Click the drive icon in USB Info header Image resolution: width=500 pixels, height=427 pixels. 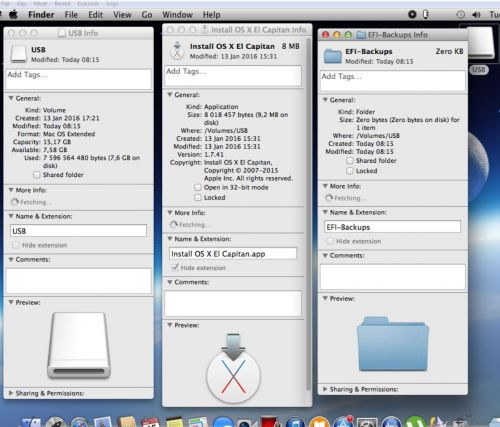tap(18, 54)
